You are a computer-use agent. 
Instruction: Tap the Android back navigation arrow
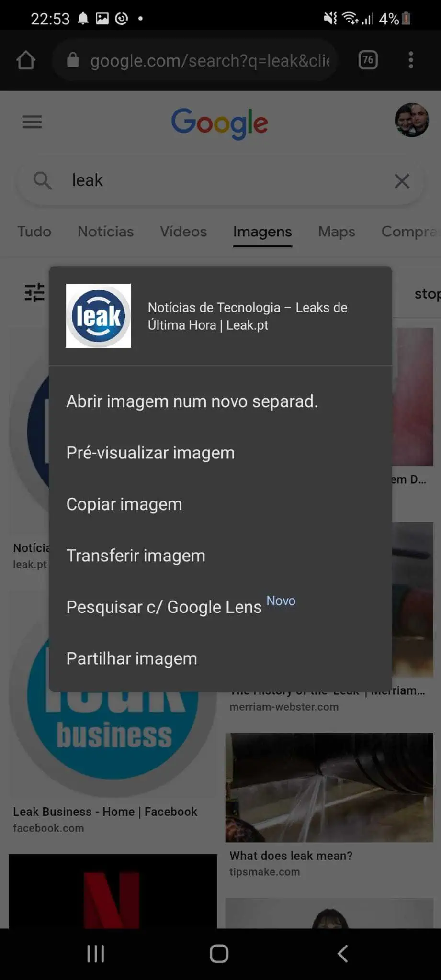pos(343,954)
